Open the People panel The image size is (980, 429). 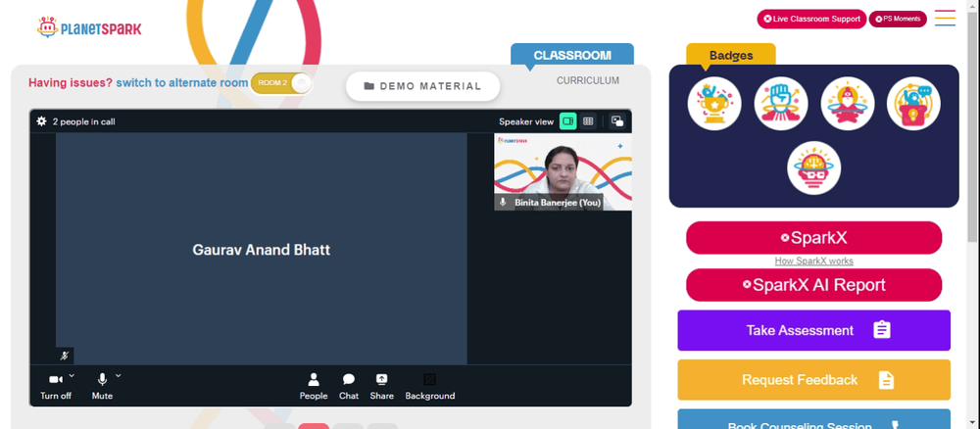(x=314, y=386)
